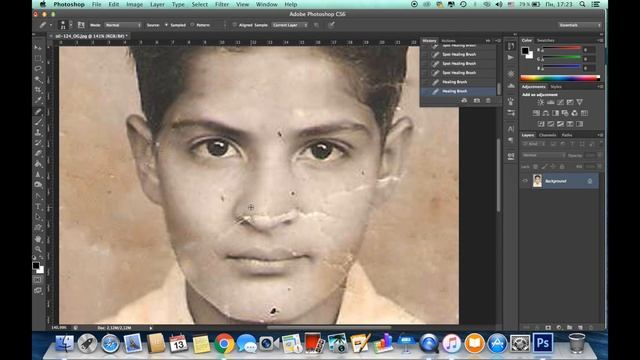This screenshot has width=640, height=360.
Task: Add a Levels adjustment
Action: tap(550, 102)
